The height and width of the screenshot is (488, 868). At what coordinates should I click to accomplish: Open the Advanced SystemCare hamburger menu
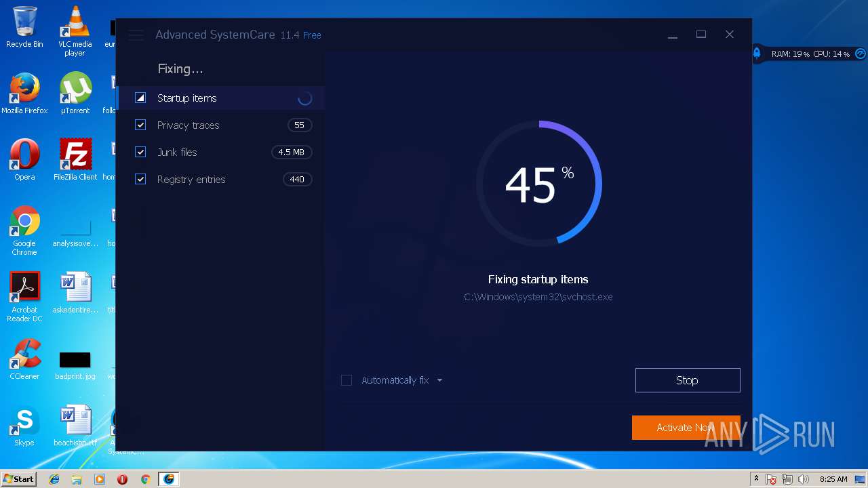point(136,35)
